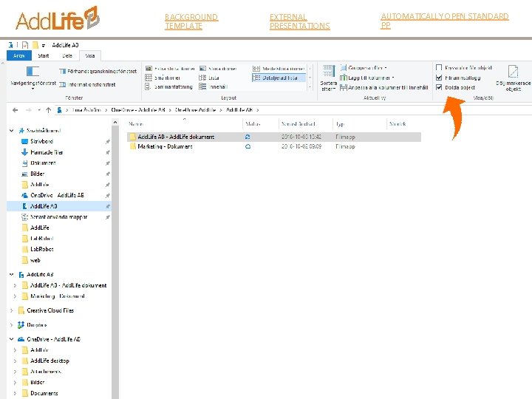Sort by the Status column header
This screenshot has height=399, width=532.
pos(261,124)
